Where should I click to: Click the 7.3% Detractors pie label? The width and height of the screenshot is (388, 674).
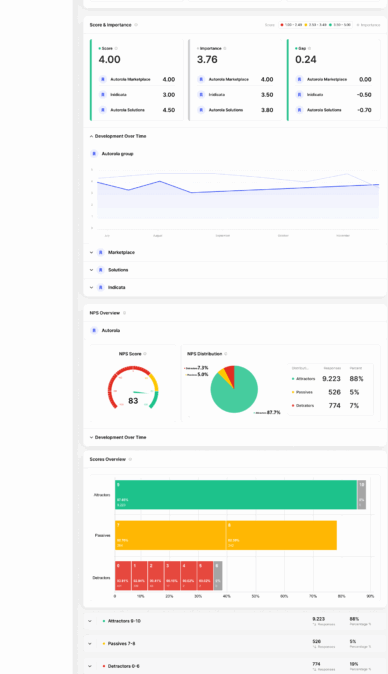pos(196,368)
